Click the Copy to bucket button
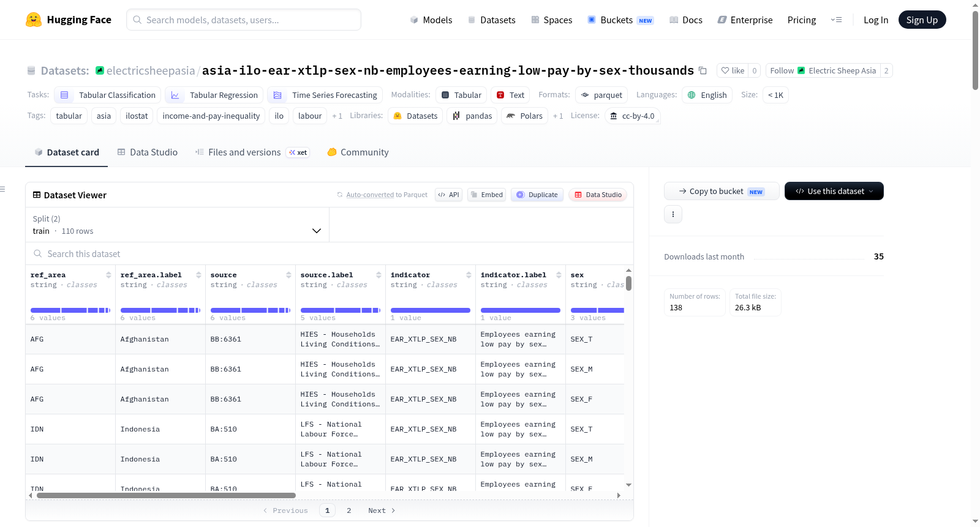This screenshot has height=527, width=980. pos(722,191)
